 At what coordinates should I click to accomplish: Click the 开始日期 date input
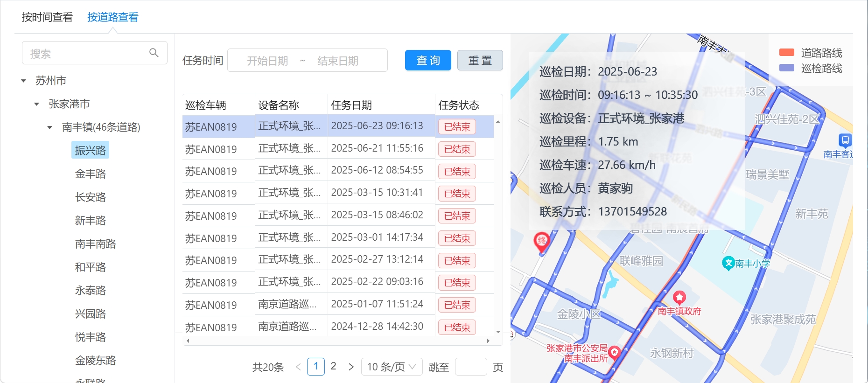click(267, 61)
